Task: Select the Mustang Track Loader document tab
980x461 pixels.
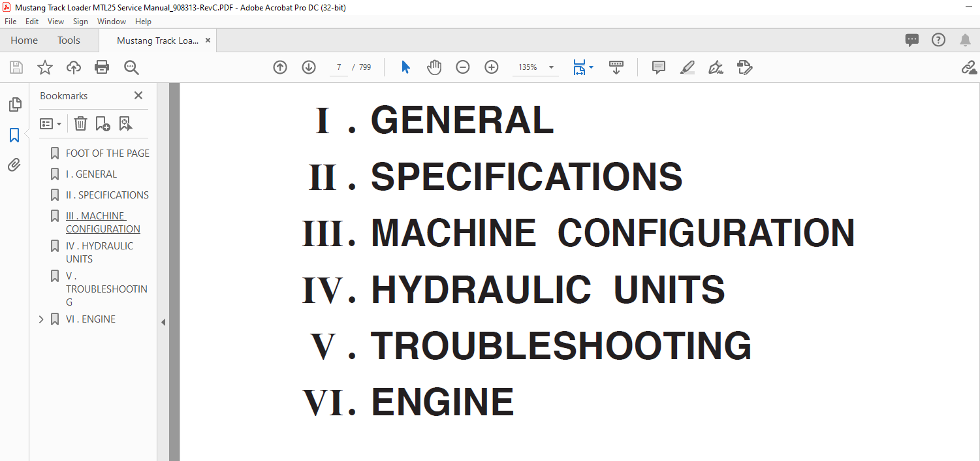Action: tap(158, 40)
